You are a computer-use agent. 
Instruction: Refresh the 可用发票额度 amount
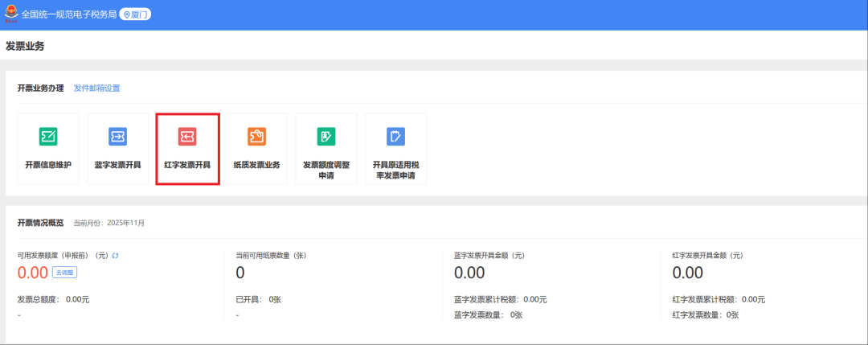click(116, 256)
